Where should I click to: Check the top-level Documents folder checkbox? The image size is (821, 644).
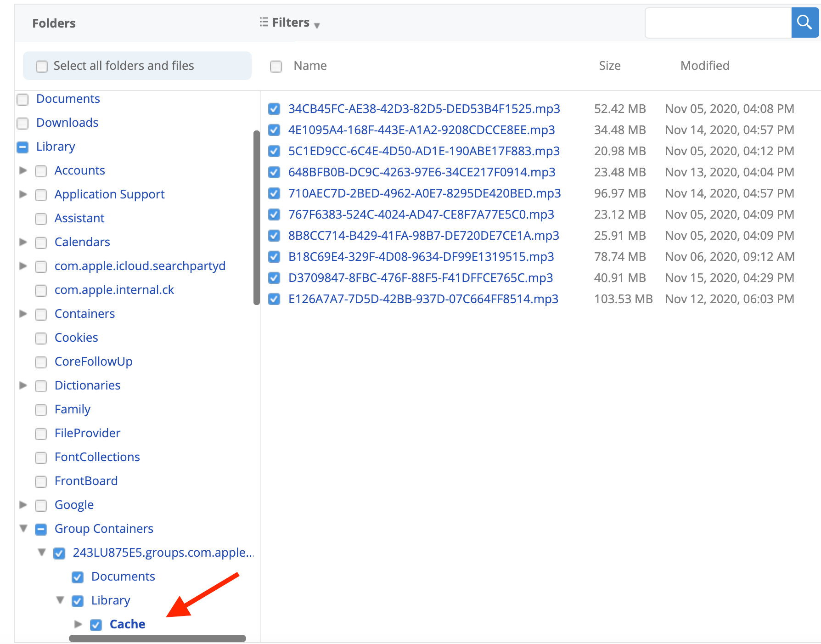tap(22, 99)
